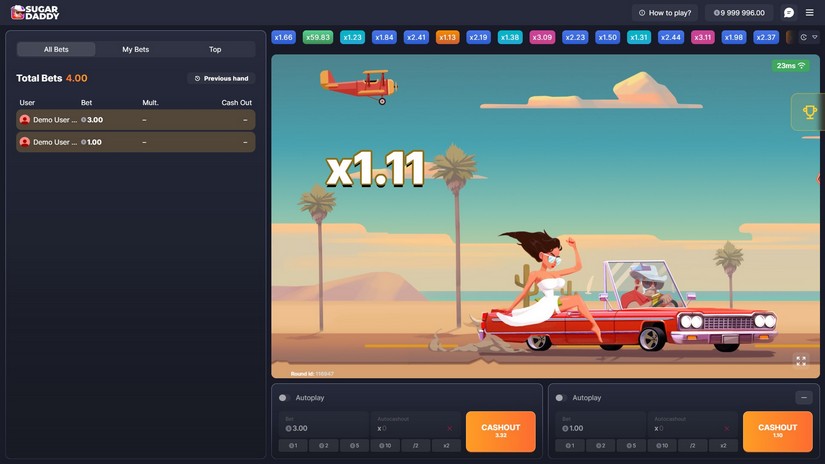Viewport: 825px width, 464px height.
Task: Click the avatar of the 3.00 bet user
Action: [24, 120]
